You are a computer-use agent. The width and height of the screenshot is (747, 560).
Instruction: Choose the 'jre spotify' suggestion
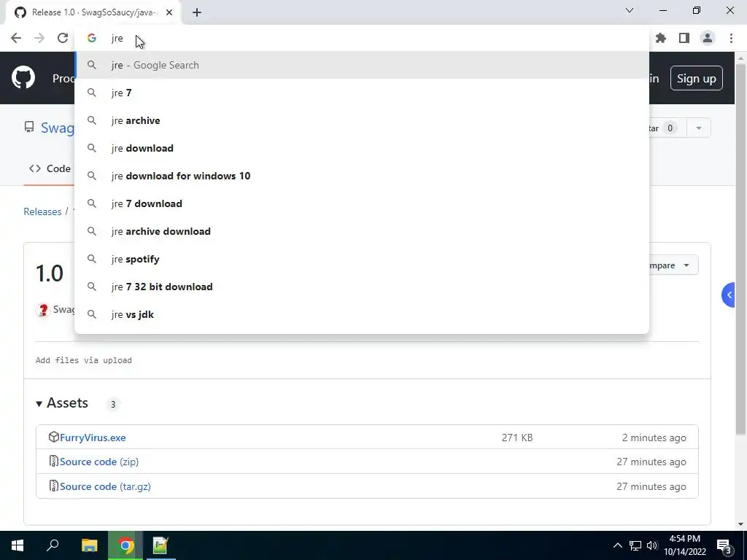pos(362,259)
